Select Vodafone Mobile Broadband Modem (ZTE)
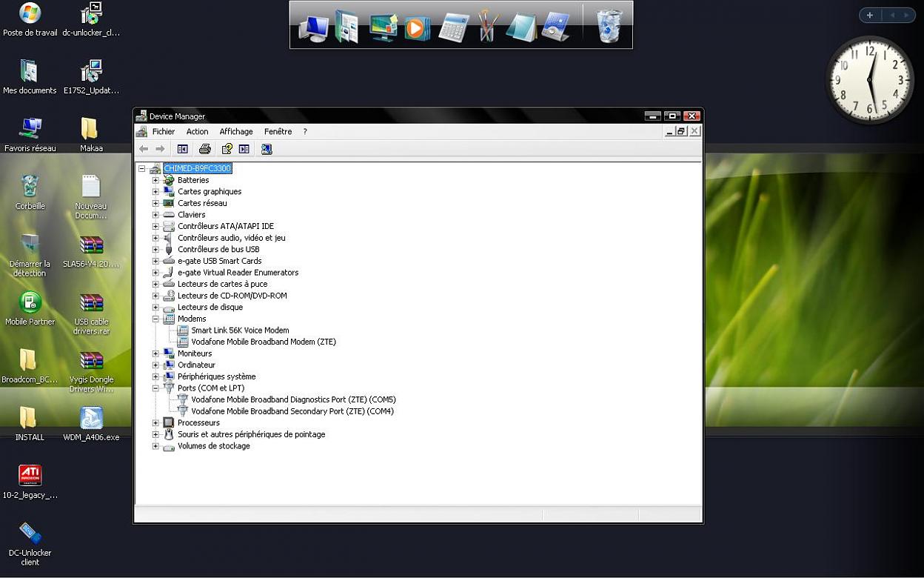This screenshot has height=578, width=924. coord(263,342)
